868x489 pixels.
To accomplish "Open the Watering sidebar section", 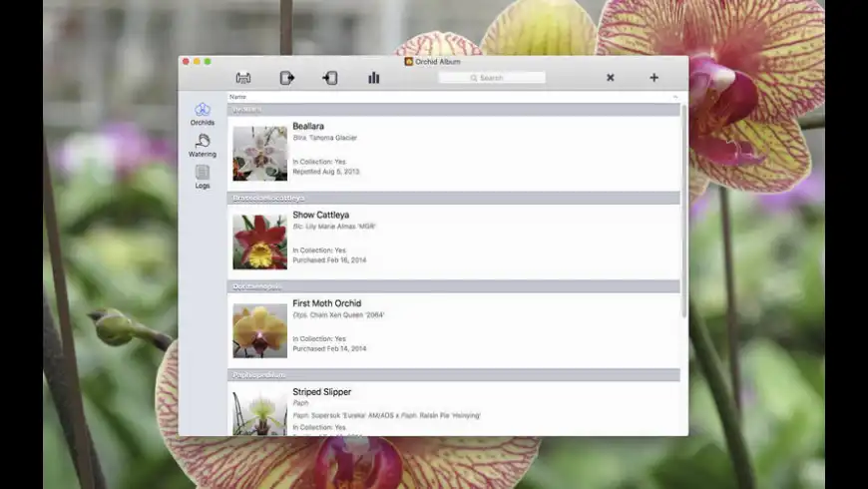I will 203,146.
